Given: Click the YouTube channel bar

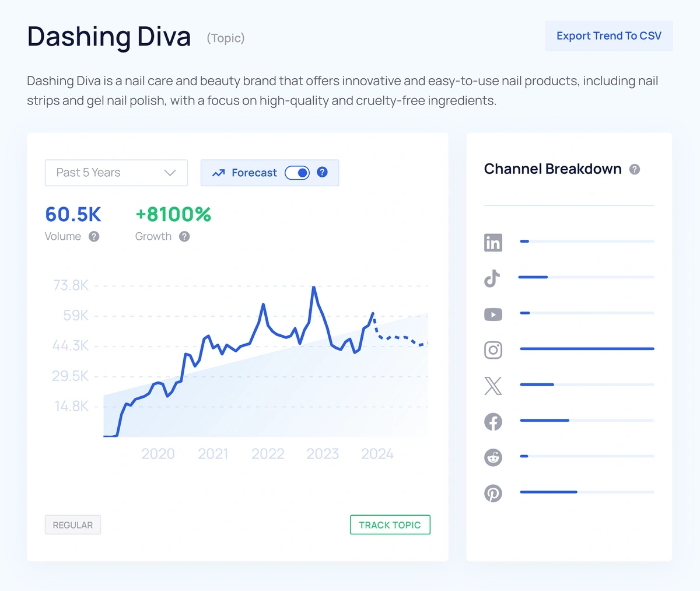Looking at the screenshot, I should pos(587,313).
